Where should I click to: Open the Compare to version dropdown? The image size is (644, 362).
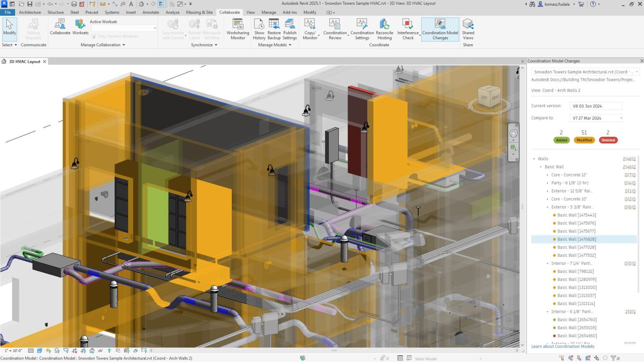[621, 118]
